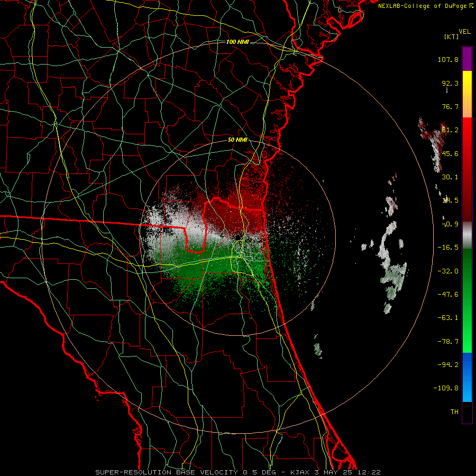Click the 61.2 legend value

coord(450,130)
